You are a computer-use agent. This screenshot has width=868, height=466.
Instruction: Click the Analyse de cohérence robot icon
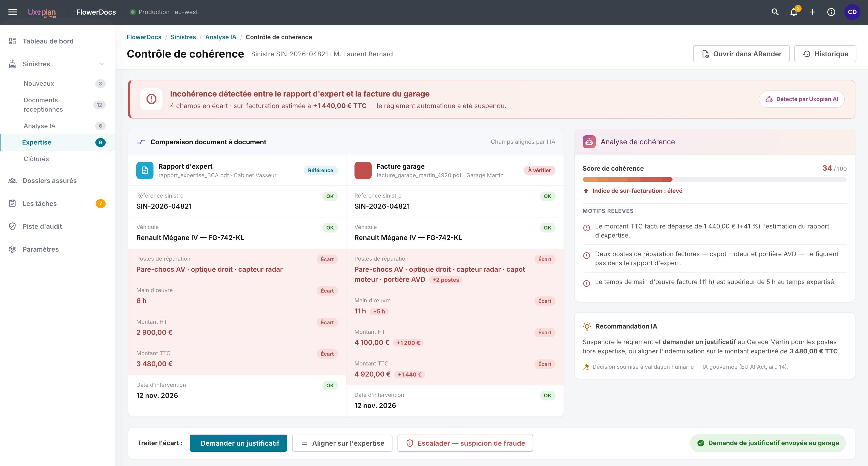[589, 142]
